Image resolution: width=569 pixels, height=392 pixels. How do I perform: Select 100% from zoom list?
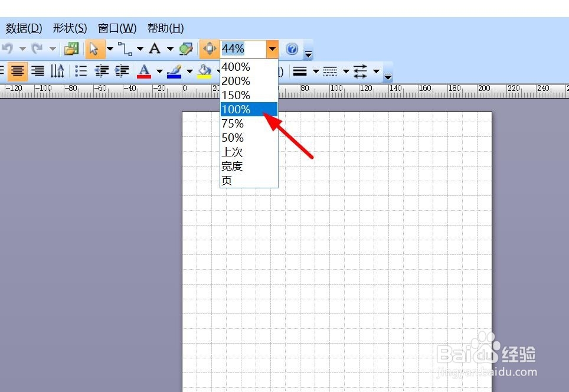click(x=236, y=109)
